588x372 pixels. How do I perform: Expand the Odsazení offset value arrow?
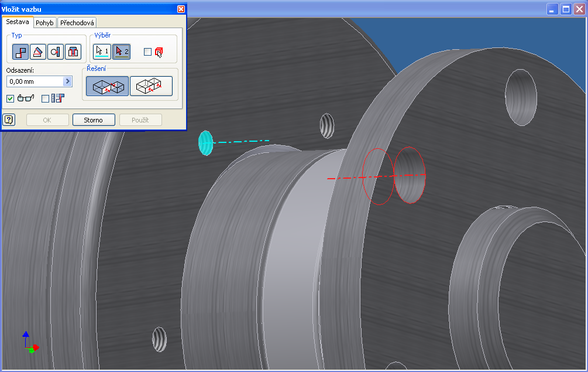(67, 81)
